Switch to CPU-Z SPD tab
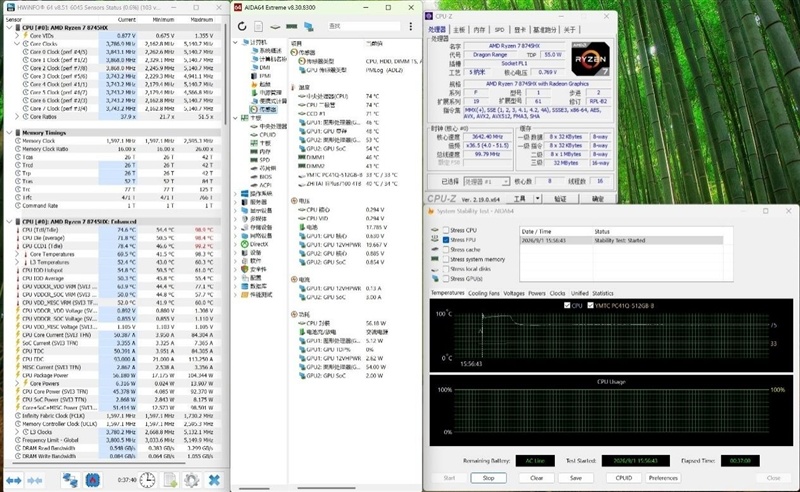 click(x=499, y=30)
